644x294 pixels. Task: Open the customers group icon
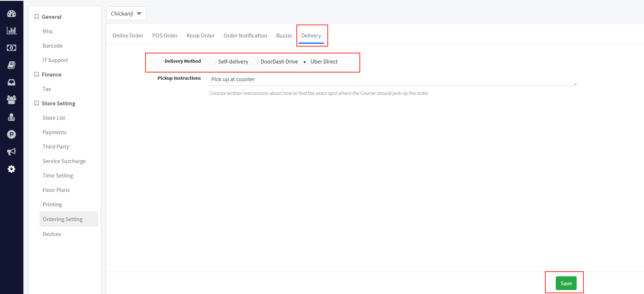coord(12,100)
